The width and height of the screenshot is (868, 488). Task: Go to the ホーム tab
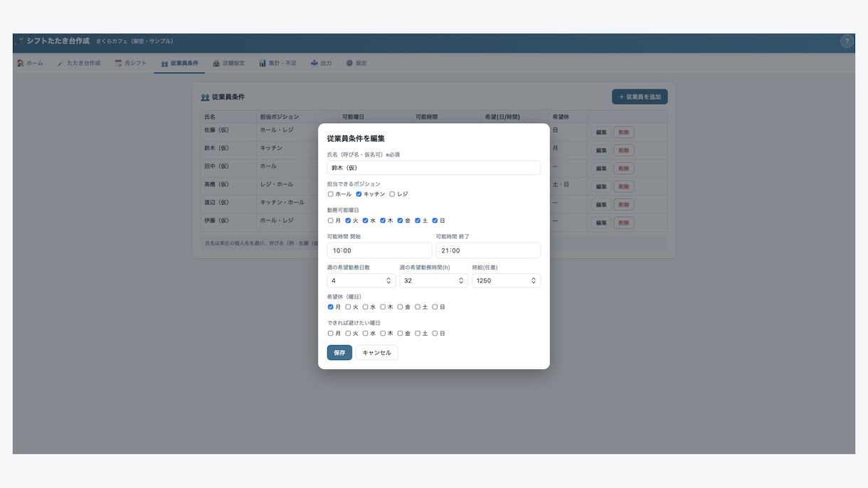[x=30, y=63]
